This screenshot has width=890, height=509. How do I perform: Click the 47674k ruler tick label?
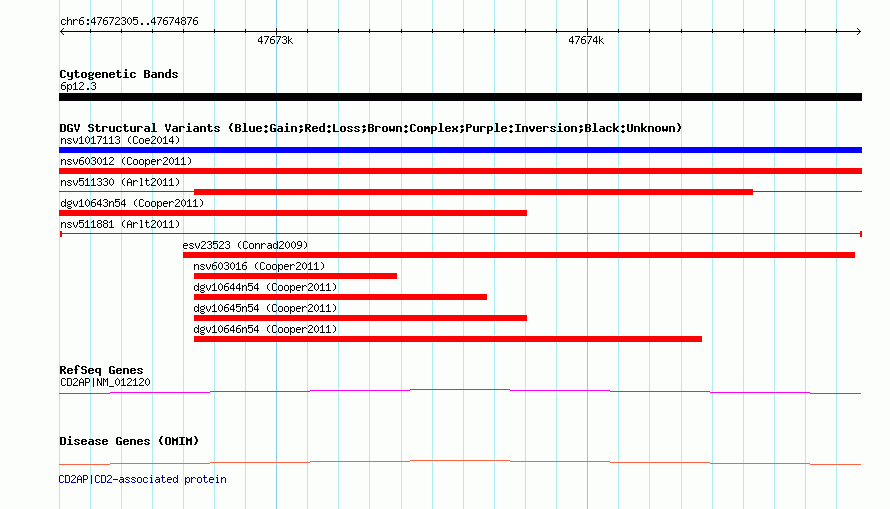point(586,40)
